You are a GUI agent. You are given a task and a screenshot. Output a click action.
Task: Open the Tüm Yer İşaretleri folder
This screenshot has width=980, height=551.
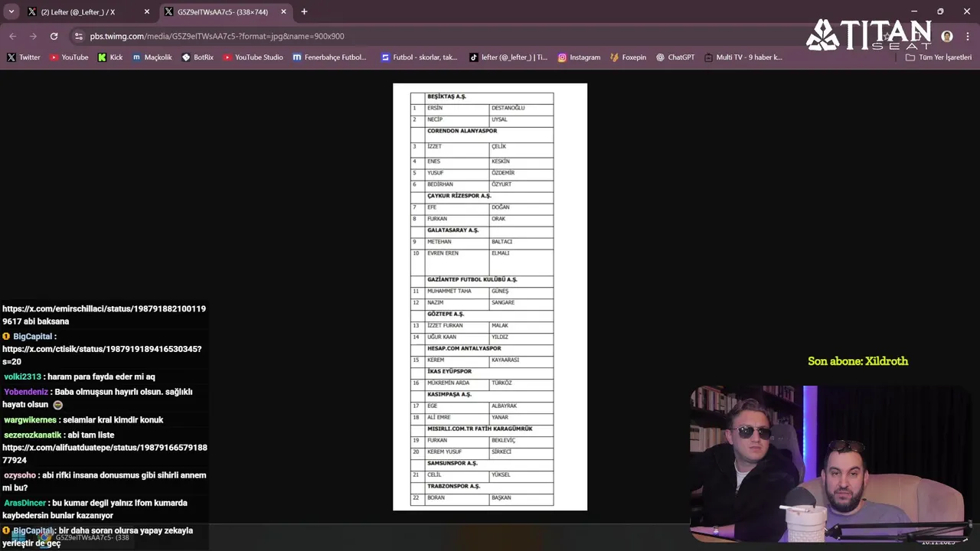point(939,57)
